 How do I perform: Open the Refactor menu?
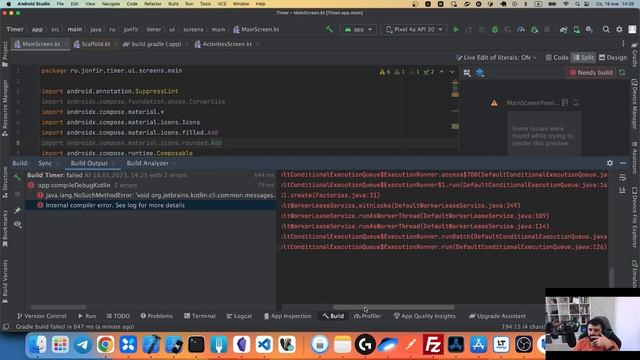[x=153, y=4]
